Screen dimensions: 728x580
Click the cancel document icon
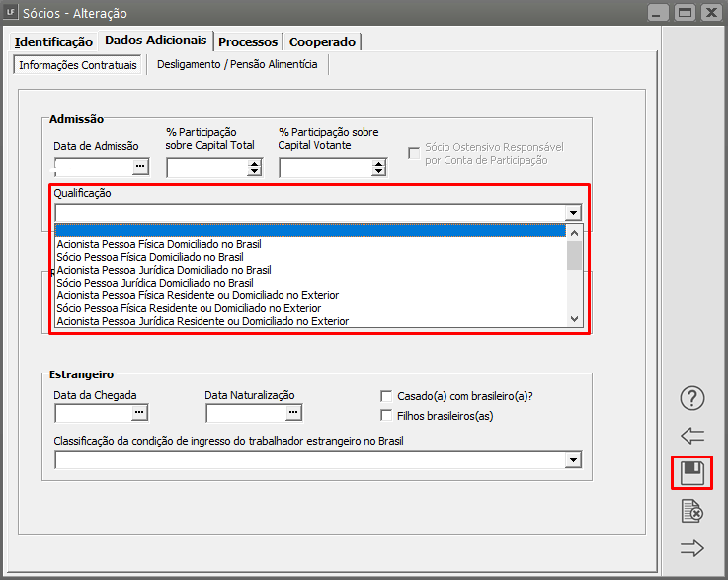click(x=692, y=511)
